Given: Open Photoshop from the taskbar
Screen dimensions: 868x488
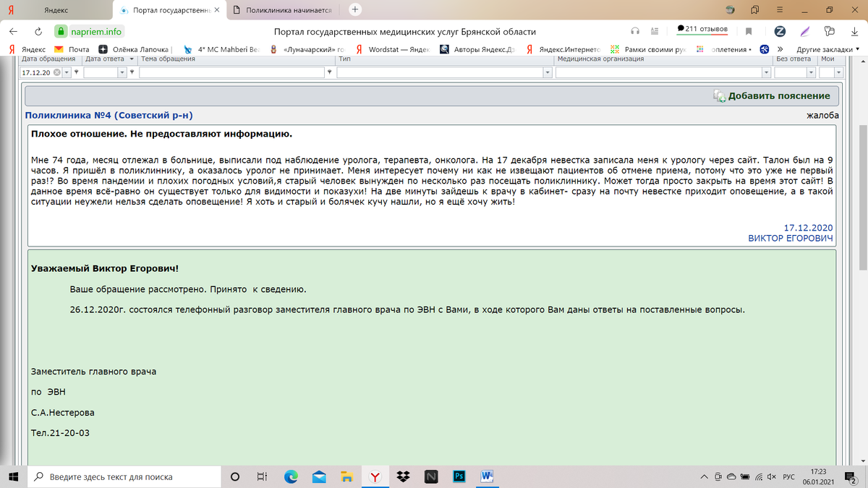Looking at the screenshot, I should [x=459, y=476].
